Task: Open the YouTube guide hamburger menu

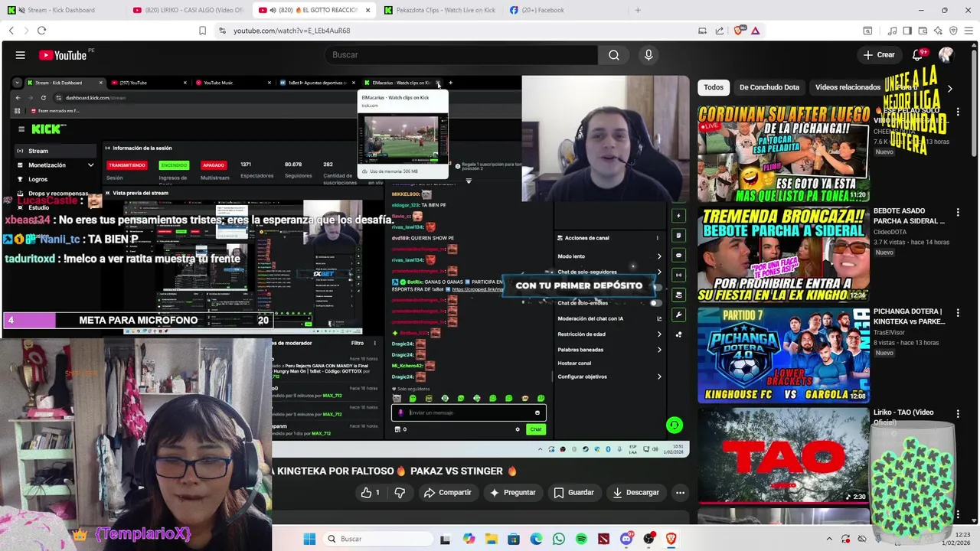Action: (21, 55)
